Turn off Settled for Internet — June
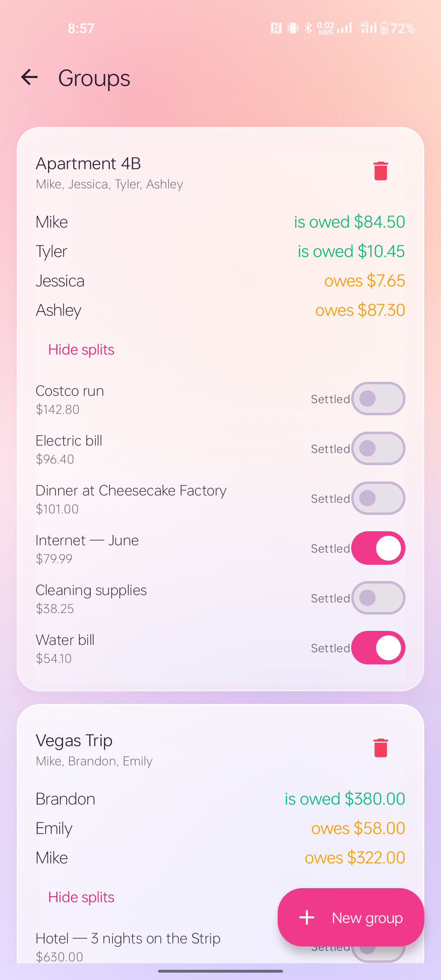The width and height of the screenshot is (441, 980). click(x=378, y=548)
